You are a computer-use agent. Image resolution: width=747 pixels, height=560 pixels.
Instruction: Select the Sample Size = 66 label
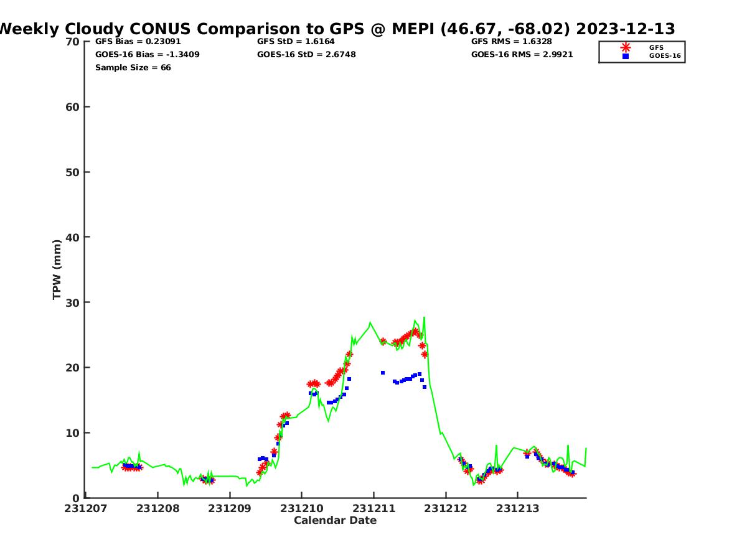pyautogui.click(x=133, y=68)
